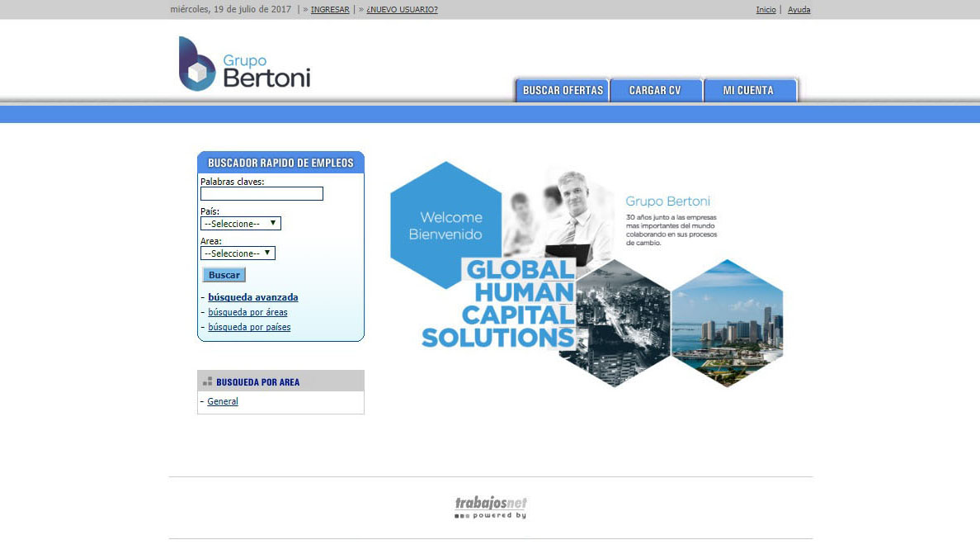Click the trabajosnet powered by logo
Screen dimensions: 980x554
(491, 507)
